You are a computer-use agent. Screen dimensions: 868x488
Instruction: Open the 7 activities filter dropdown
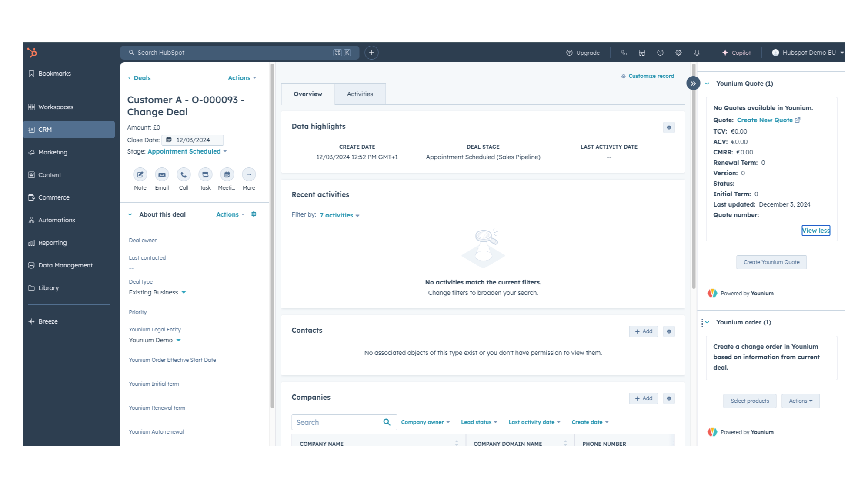pos(339,215)
